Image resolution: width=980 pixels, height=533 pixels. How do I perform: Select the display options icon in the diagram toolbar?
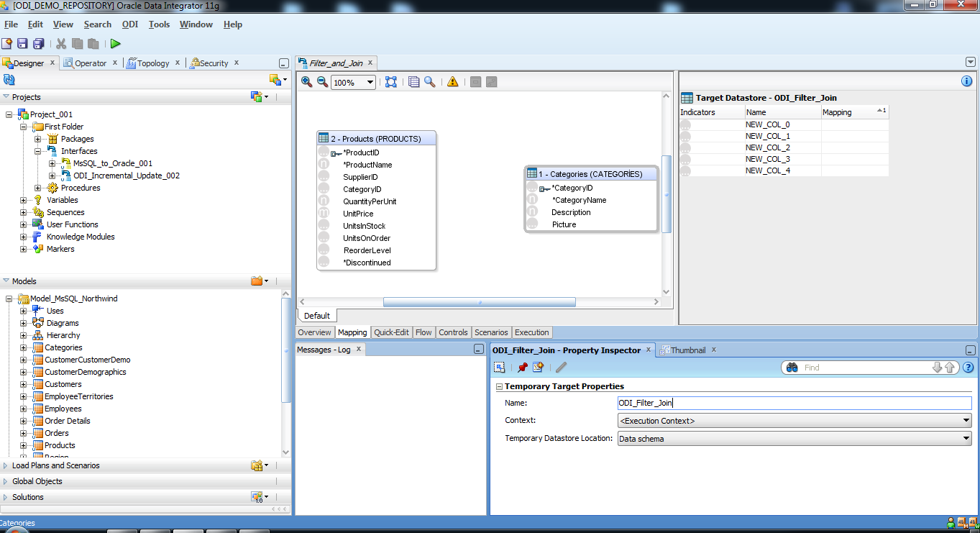point(413,81)
